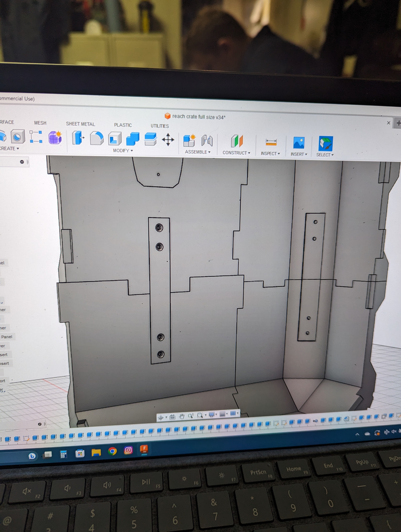The image size is (401, 532).
Task: Open a new design tab with plus
Action: pos(398,123)
